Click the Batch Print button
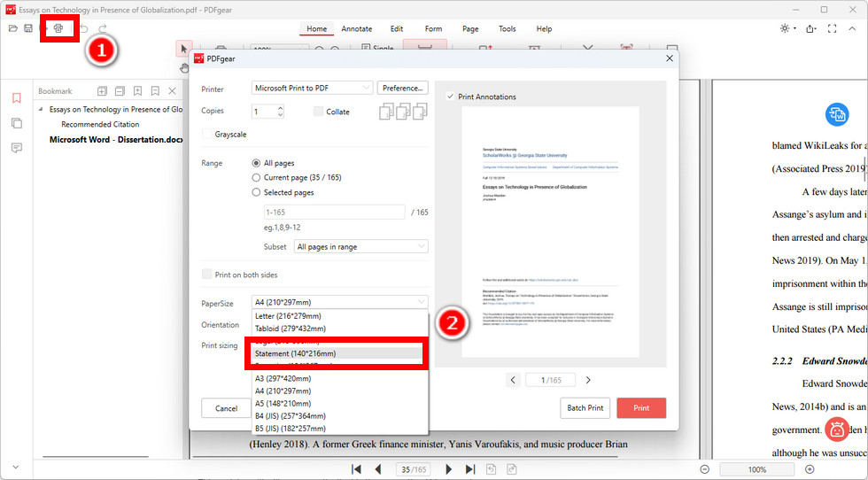This screenshot has height=480, width=868. coord(585,407)
